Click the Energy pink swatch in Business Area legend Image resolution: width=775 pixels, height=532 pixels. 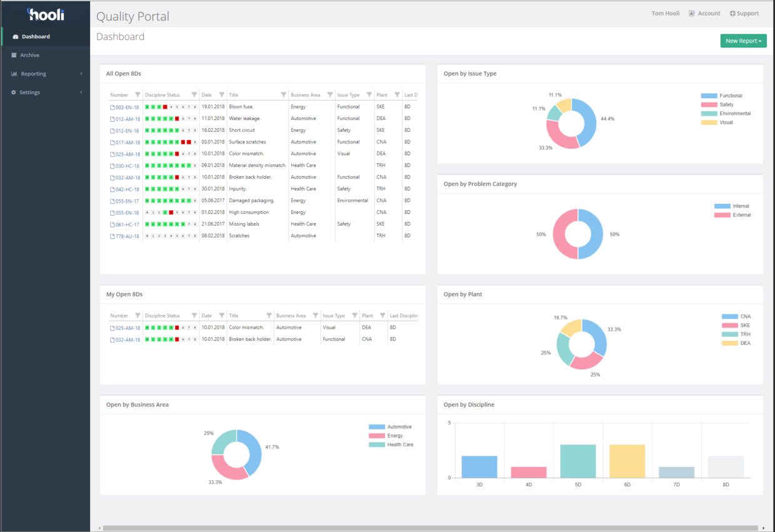tap(376, 434)
